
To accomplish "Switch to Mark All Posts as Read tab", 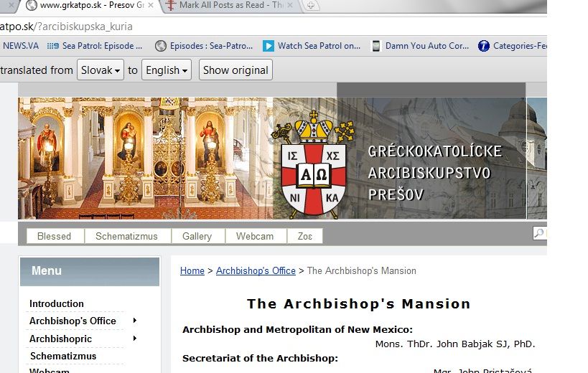I will click(229, 6).
